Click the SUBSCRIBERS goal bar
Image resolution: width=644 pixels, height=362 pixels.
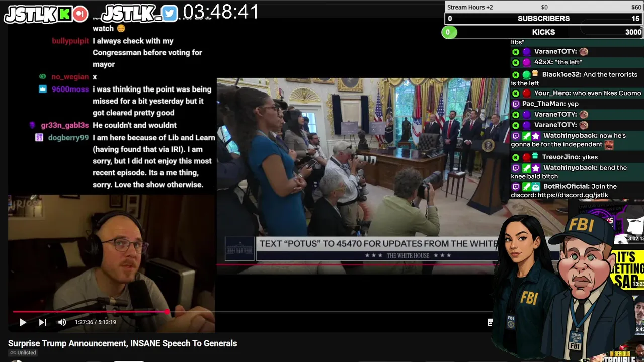coord(543,19)
